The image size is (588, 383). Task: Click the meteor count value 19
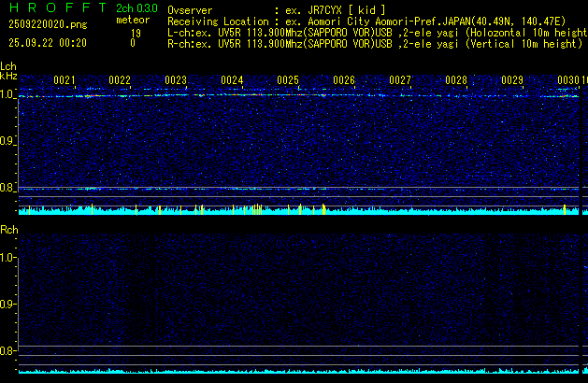tap(136, 33)
